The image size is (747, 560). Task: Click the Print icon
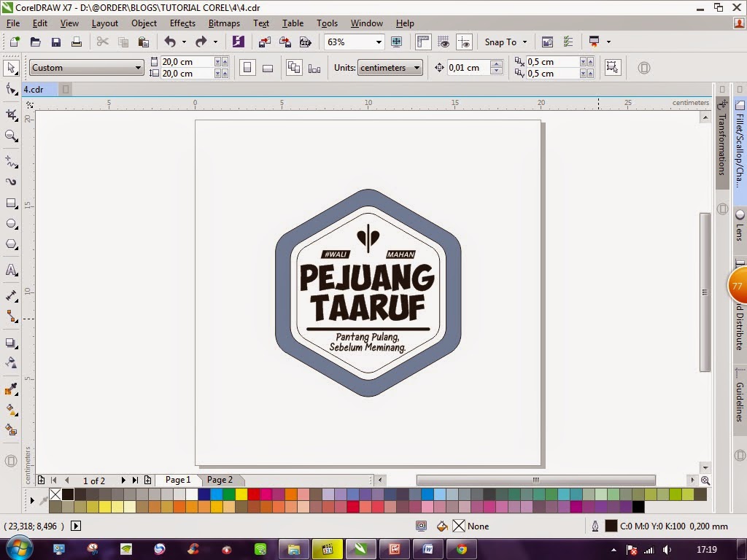pos(76,42)
